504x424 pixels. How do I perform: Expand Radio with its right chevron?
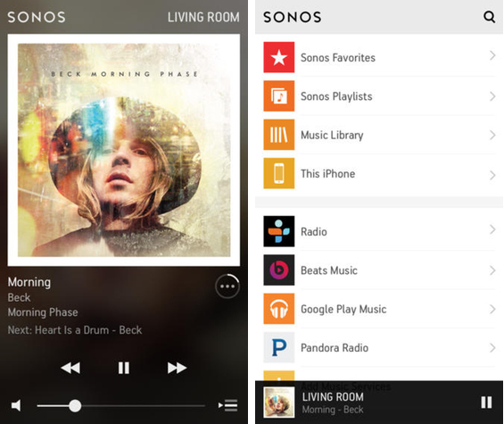[492, 229]
